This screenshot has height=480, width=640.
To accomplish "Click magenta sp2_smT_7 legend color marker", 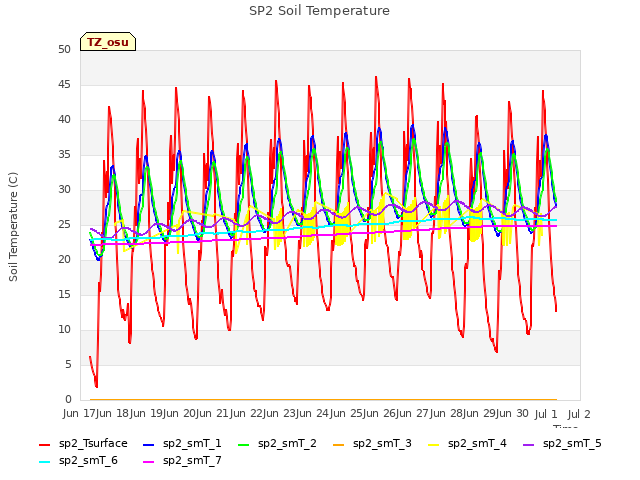I will coord(149,462).
